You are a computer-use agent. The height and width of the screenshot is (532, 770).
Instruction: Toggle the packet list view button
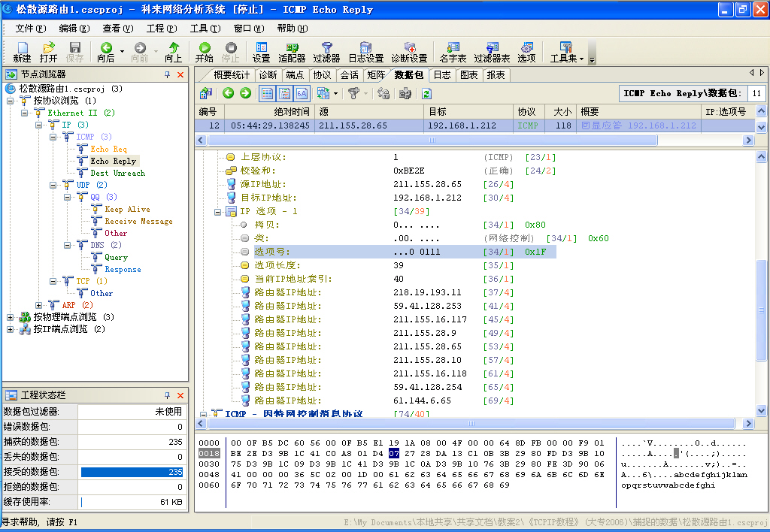pyautogui.click(x=267, y=93)
